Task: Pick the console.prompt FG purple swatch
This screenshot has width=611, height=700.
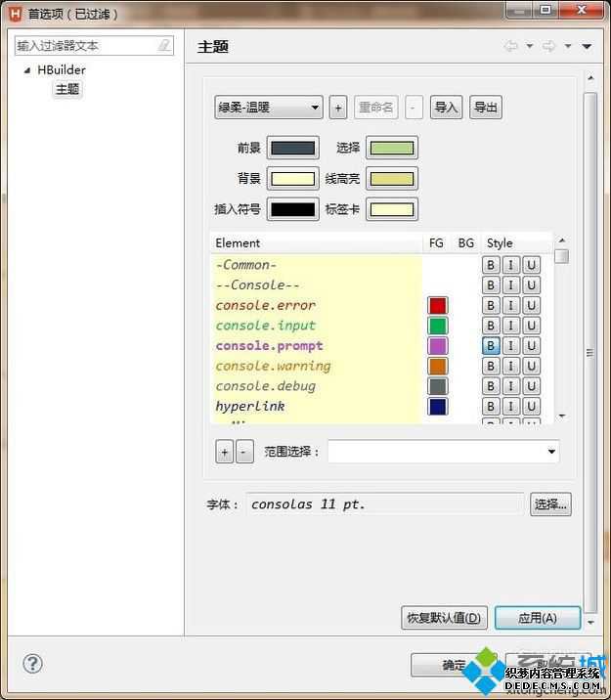Action: (x=437, y=345)
